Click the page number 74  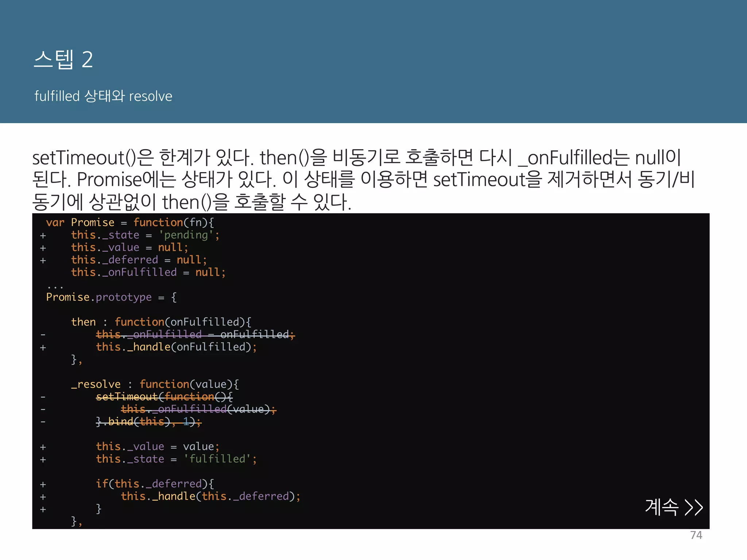pos(696,535)
